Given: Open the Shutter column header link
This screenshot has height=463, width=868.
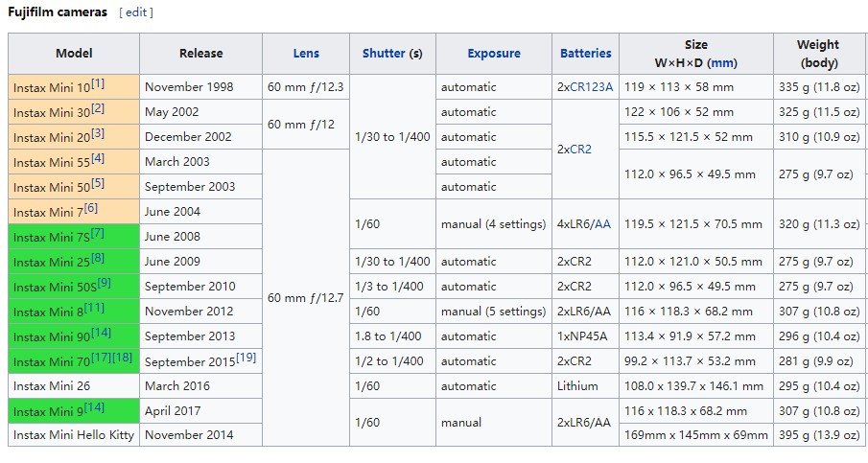Looking at the screenshot, I should point(385,53).
